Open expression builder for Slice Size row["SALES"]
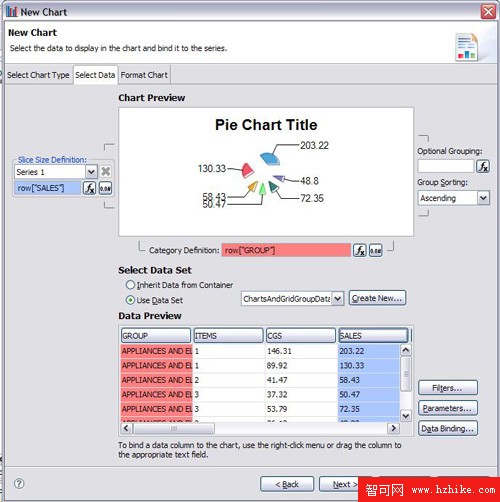 tap(89, 188)
